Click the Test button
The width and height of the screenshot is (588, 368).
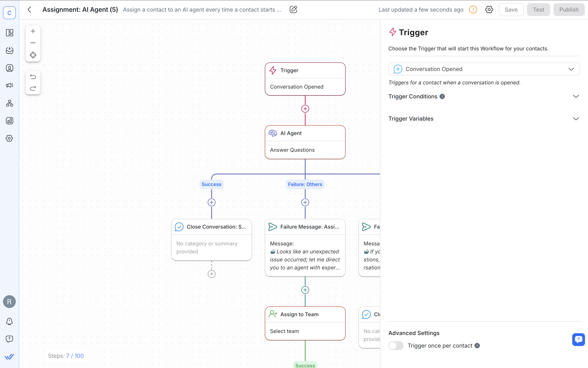pyautogui.click(x=538, y=9)
